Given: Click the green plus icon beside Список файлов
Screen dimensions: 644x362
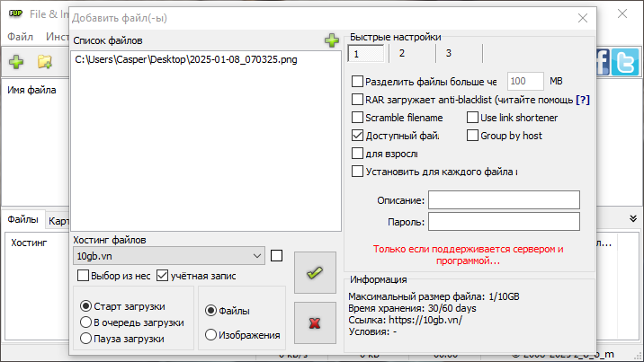Looking at the screenshot, I should click(332, 40).
